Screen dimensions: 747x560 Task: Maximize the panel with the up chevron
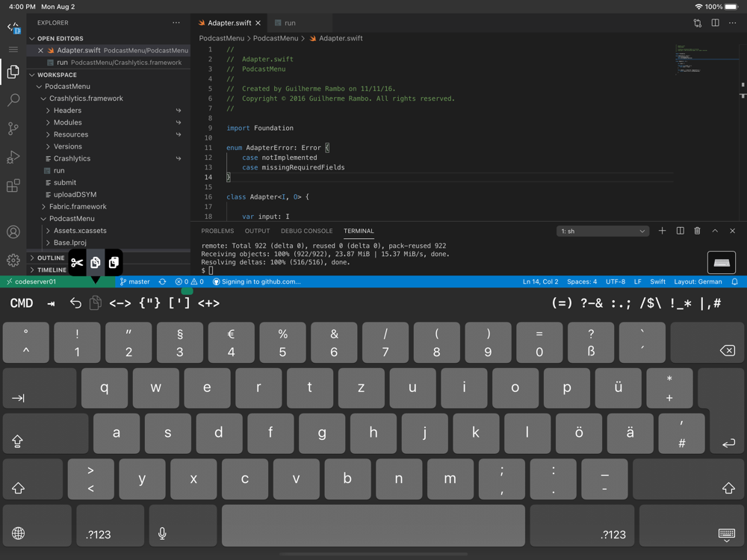point(715,231)
